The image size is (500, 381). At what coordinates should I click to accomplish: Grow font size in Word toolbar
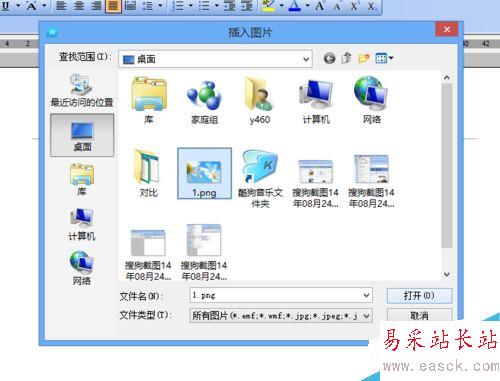click(x=320, y=6)
